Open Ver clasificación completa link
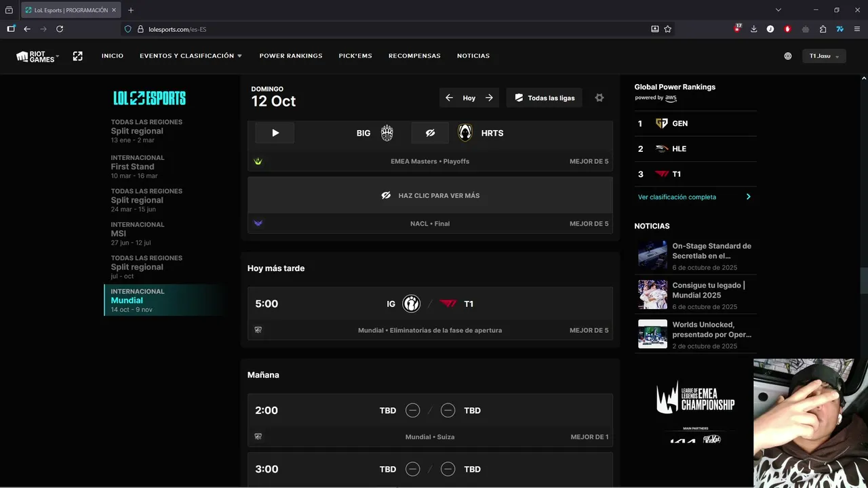This screenshot has width=868, height=488. pyautogui.click(x=677, y=197)
